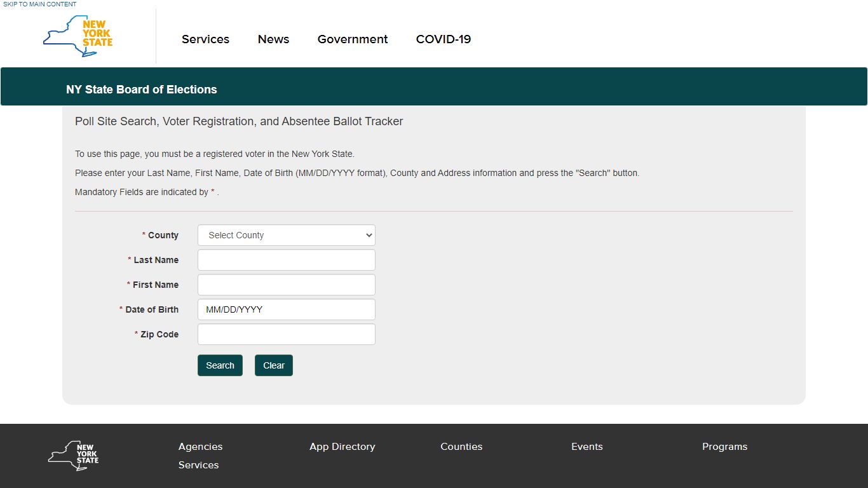Reset the form with Clear button
This screenshot has height=488, width=868.
tap(274, 365)
